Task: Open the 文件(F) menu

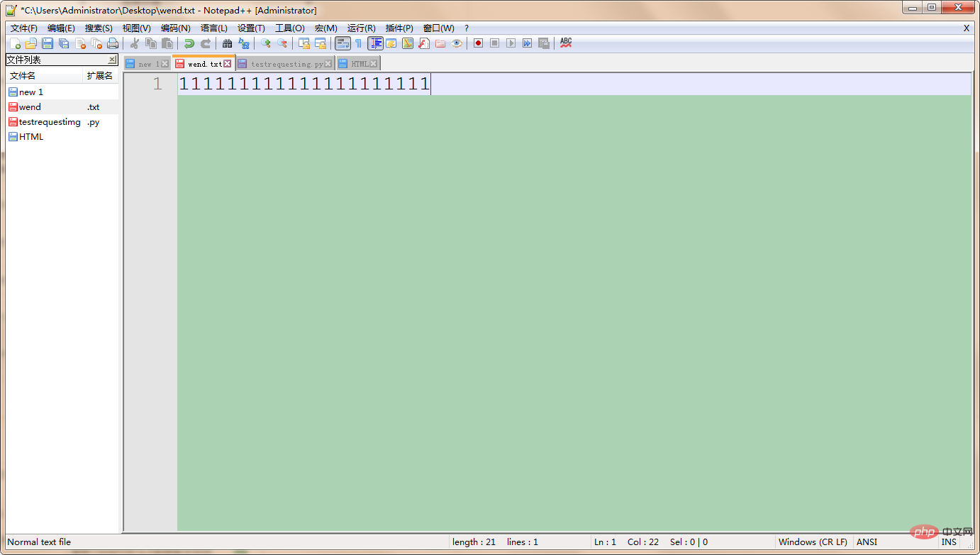Action: tap(24, 28)
